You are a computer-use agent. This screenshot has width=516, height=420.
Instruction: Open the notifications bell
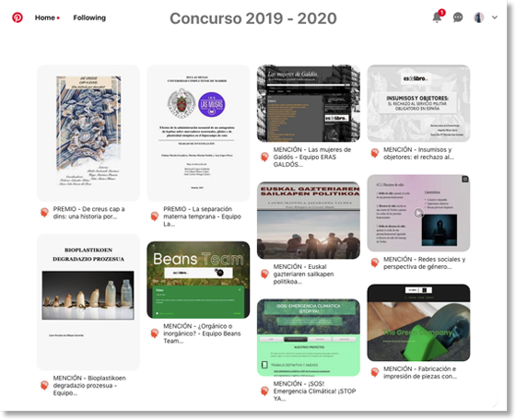pos(437,17)
